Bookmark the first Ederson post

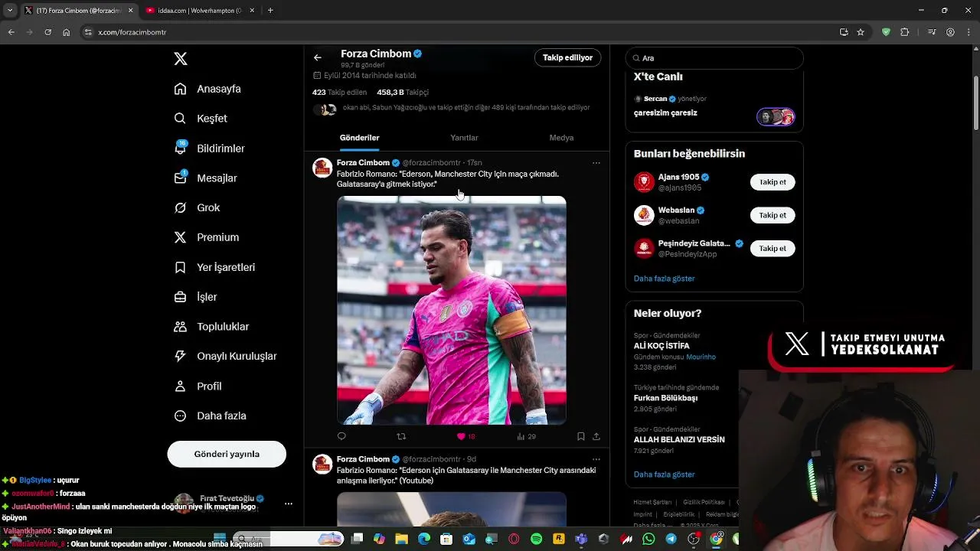581,436
